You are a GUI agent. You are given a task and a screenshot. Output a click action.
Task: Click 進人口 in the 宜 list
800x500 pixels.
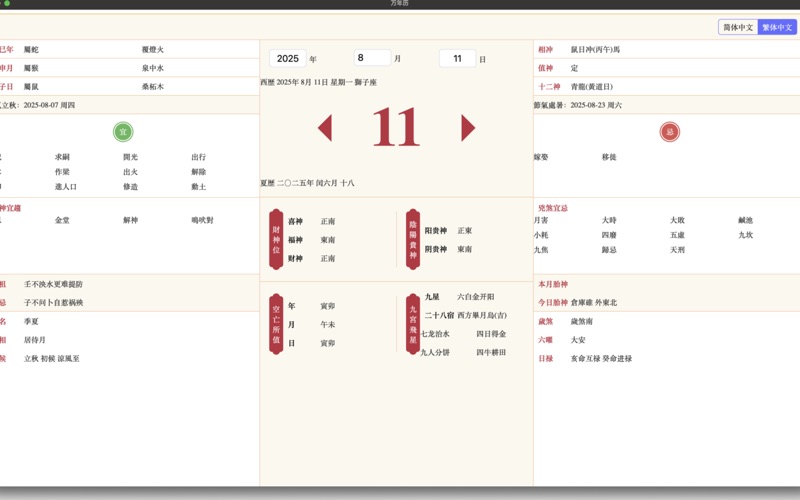(x=66, y=187)
